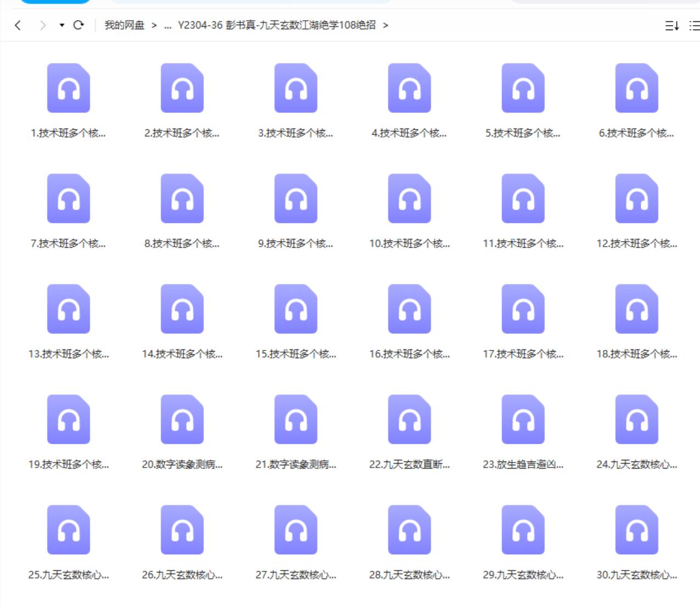Open audio file 12.技术班多个核
The image size is (700, 607).
[637, 199]
